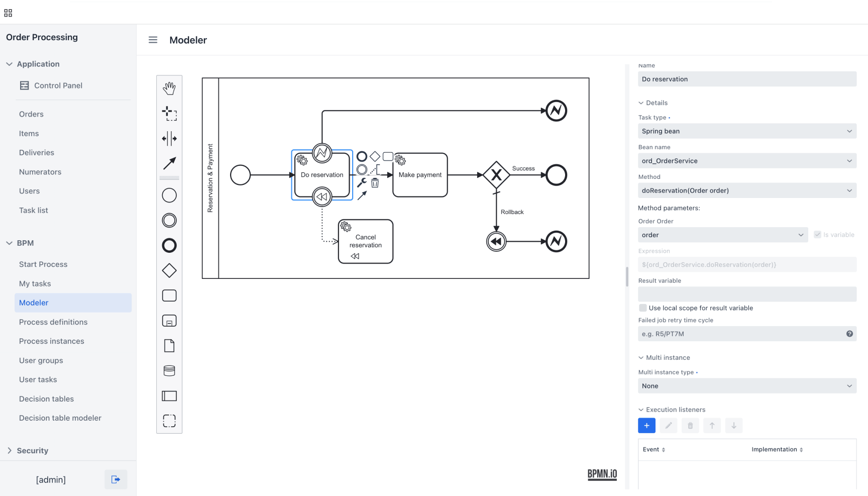Viewport: 868px width, 496px height.
Task: Create a data object reference from palette
Action: point(169,346)
